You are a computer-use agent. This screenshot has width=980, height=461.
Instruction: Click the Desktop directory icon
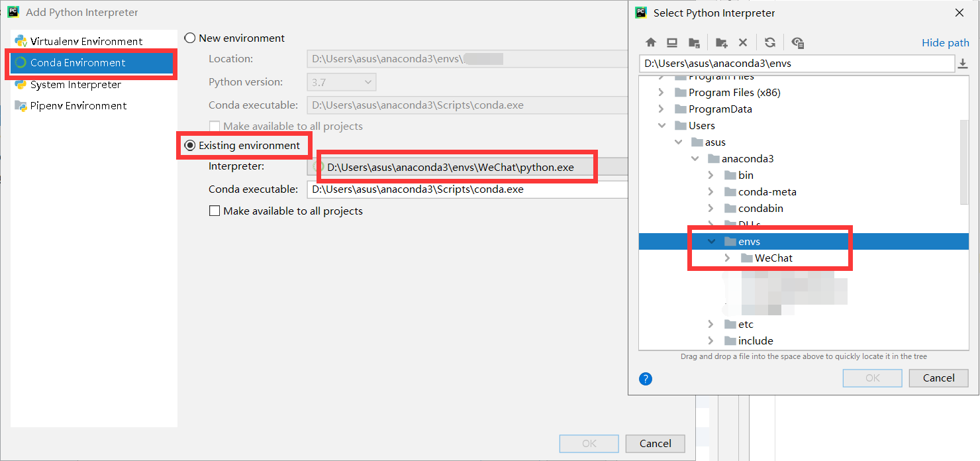point(671,42)
